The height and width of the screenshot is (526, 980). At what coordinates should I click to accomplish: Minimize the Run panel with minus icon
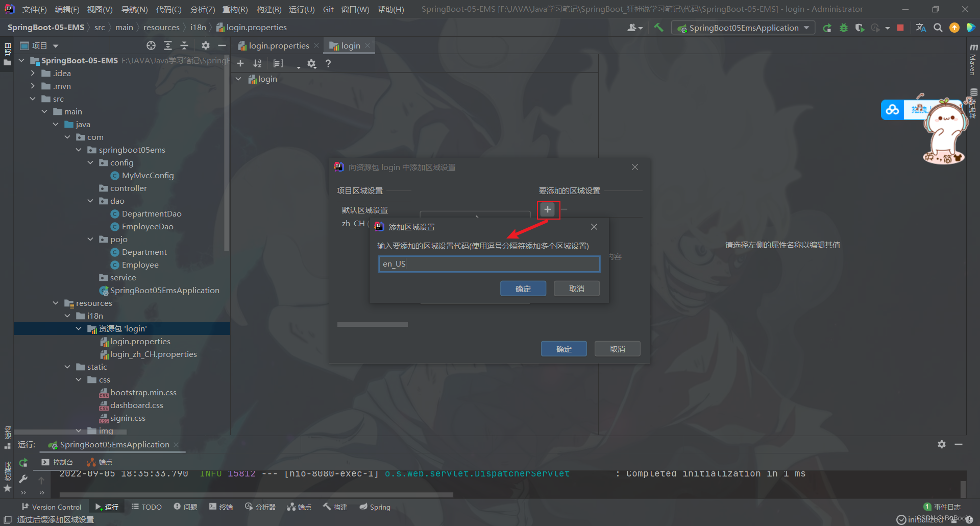coord(959,445)
